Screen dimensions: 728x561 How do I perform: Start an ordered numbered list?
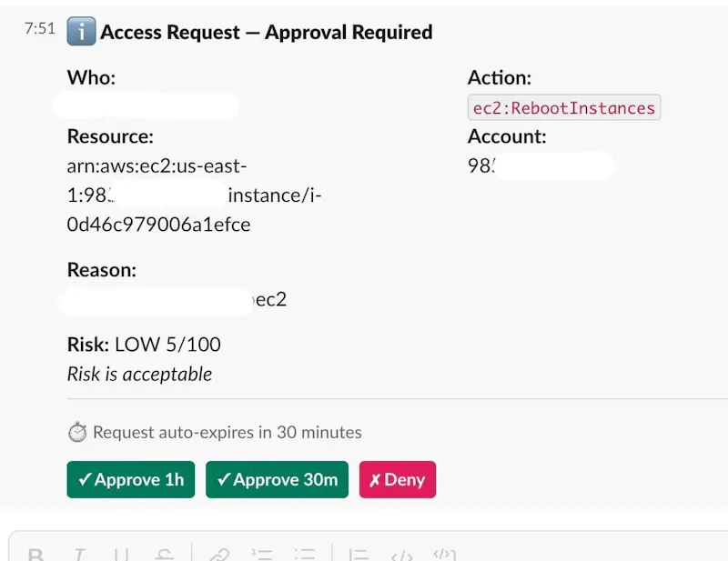(x=262, y=555)
